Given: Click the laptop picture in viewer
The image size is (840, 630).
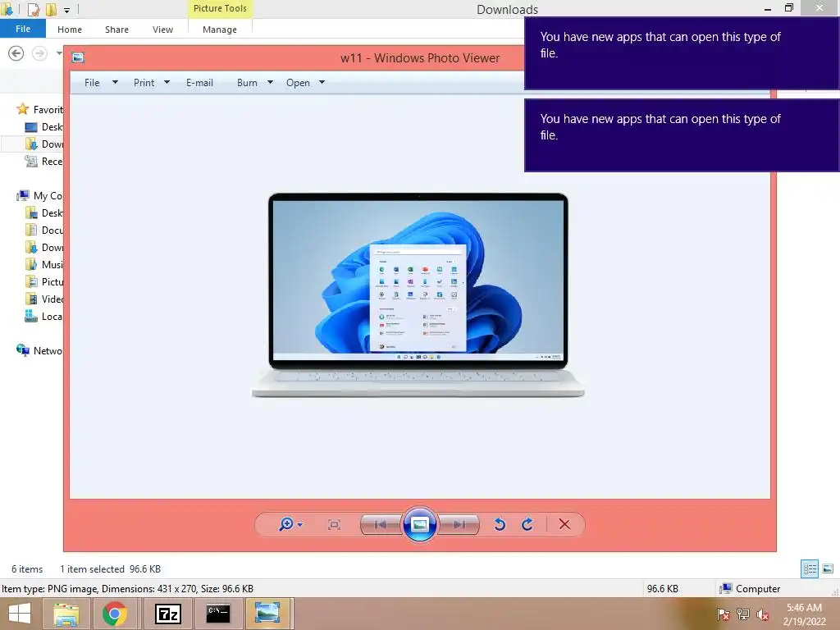Looking at the screenshot, I should (x=418, y=295).
